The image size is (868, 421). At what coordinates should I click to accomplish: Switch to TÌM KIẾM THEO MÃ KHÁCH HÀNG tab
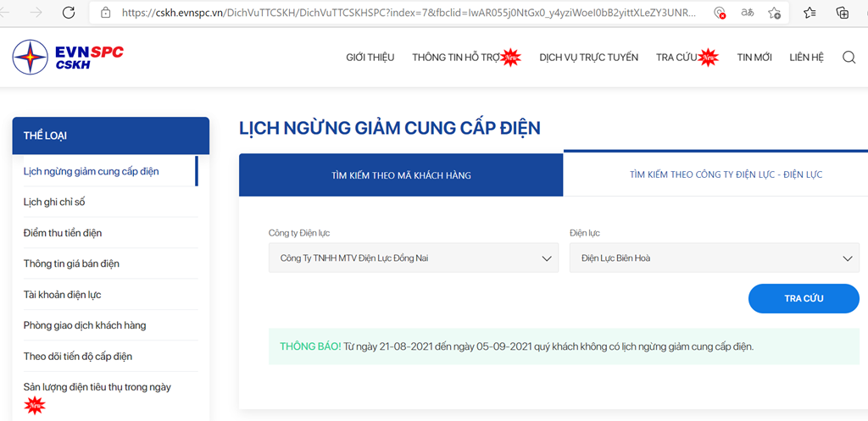point(401,175)
